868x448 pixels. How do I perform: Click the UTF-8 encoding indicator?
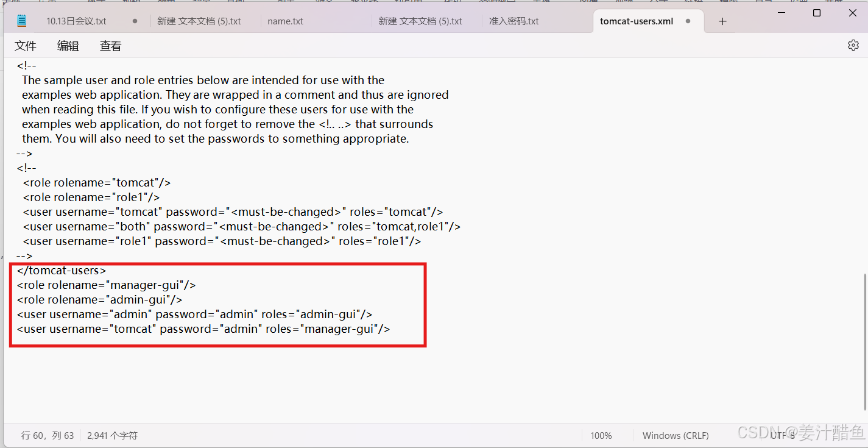pyautogui.click(x=783, y=436)
